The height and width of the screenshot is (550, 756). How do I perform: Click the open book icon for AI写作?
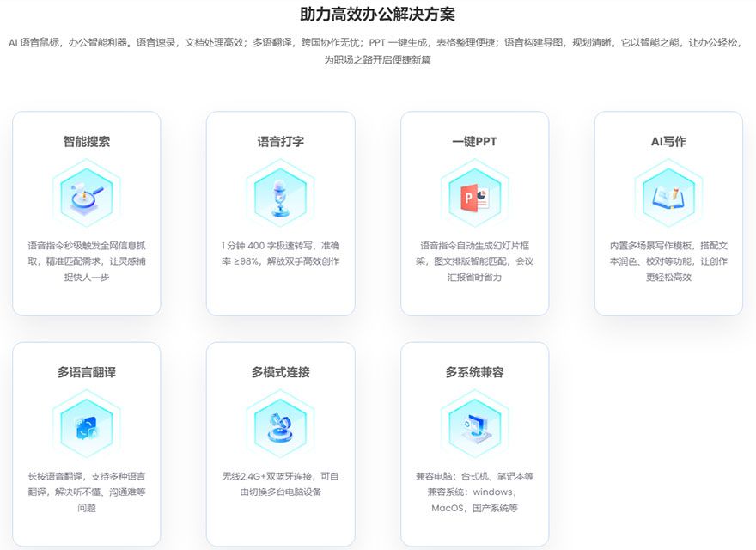click(668, 194)
